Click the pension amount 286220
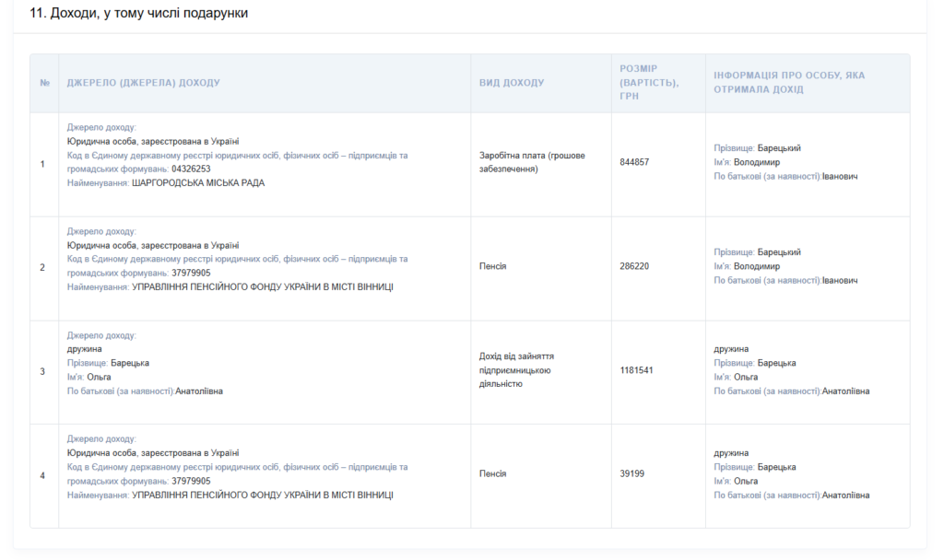The height and width of the screenshot is (560, 944). (634, 266)
